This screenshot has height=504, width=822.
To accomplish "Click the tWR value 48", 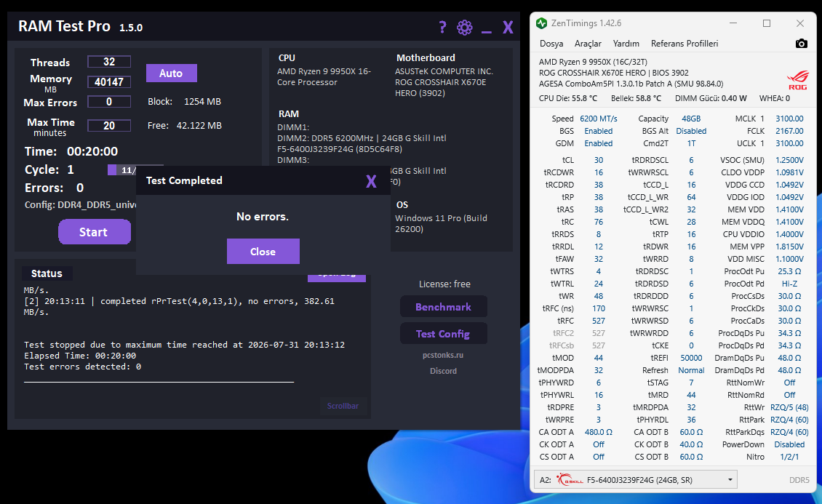I will [599, 296].
